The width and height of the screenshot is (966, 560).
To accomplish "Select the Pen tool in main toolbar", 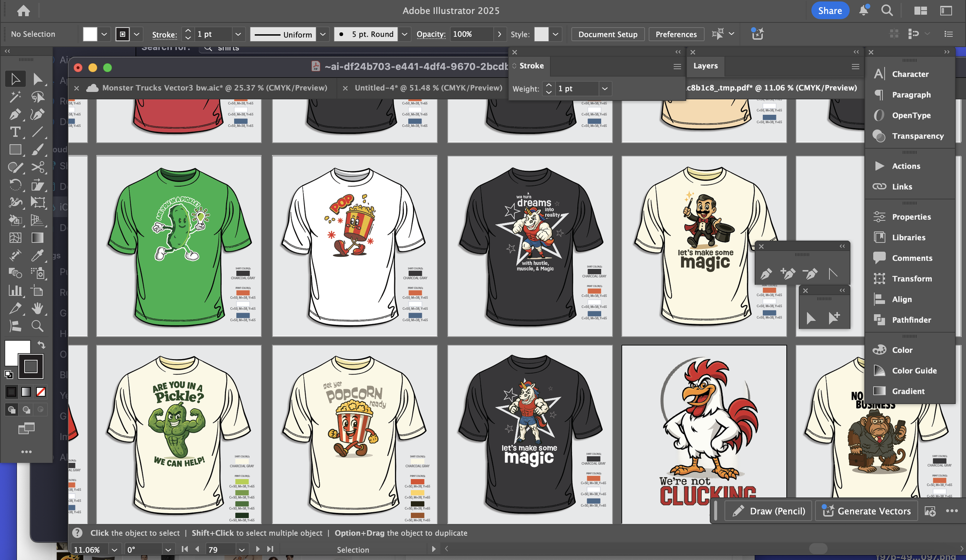I will [x=15, y=115].
